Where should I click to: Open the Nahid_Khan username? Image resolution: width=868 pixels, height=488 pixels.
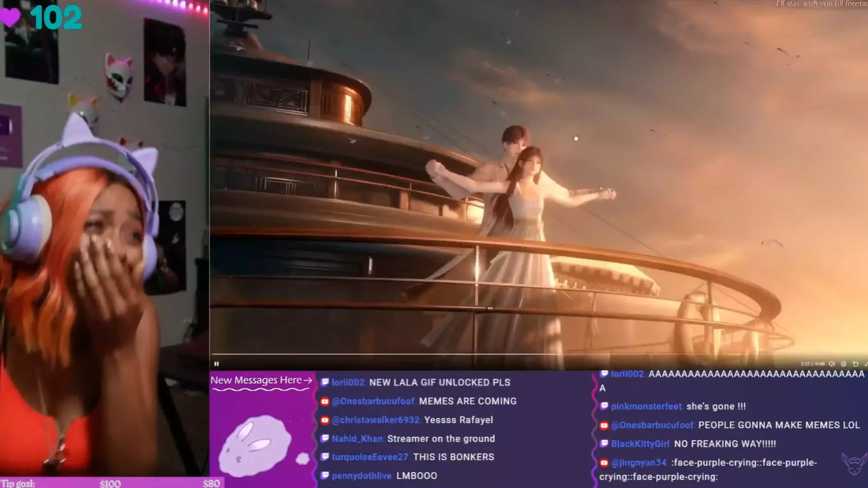click(x=357, y=439)
